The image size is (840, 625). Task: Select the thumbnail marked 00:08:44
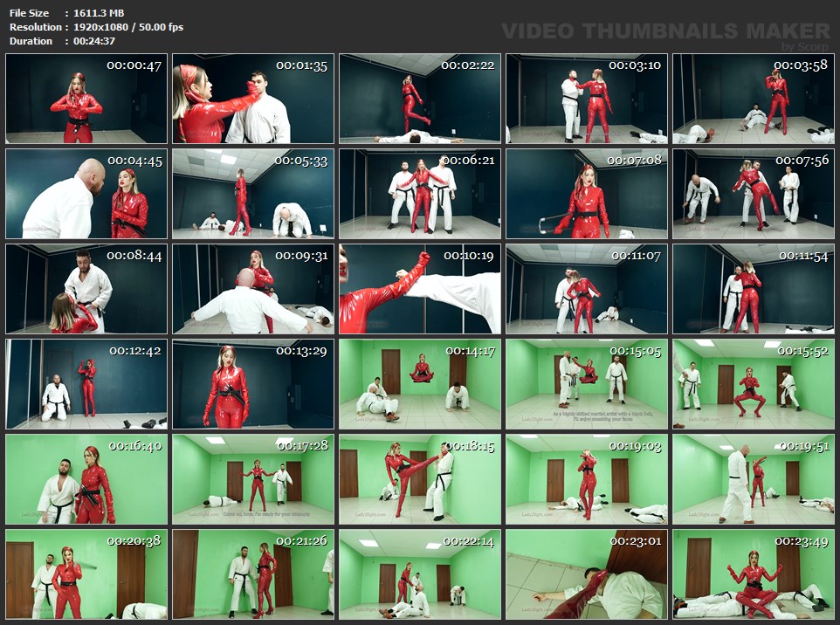pos(86,289)
